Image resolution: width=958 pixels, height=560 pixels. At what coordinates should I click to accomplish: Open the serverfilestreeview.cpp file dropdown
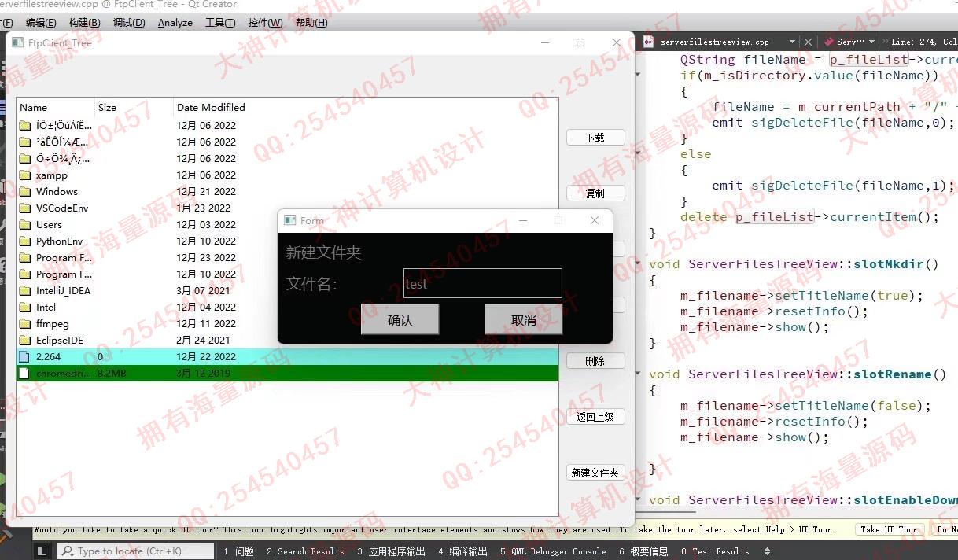click(x=790, y=42)
